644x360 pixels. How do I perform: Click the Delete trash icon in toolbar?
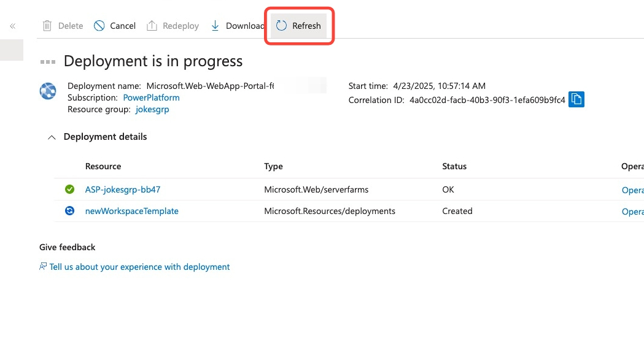pos(47,26)
